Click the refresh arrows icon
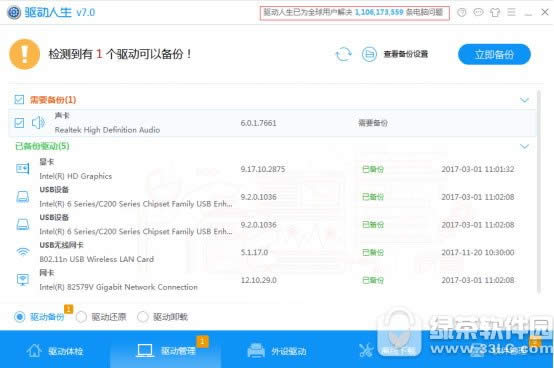 [343, 54]
